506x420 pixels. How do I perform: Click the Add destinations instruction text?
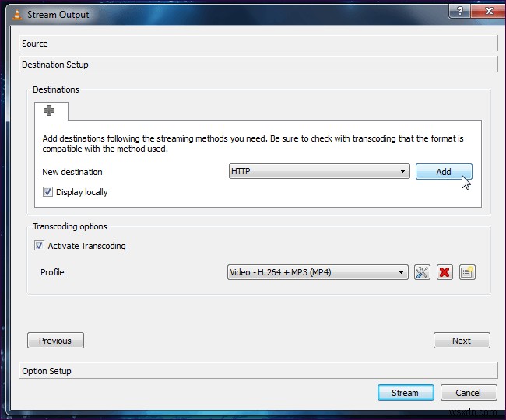253,143
